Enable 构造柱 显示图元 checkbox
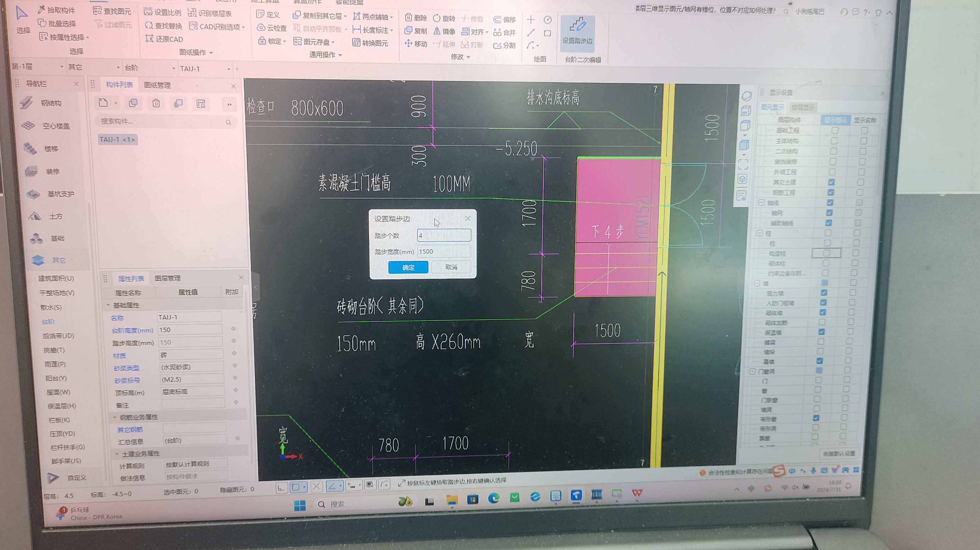 pos(826,253)
